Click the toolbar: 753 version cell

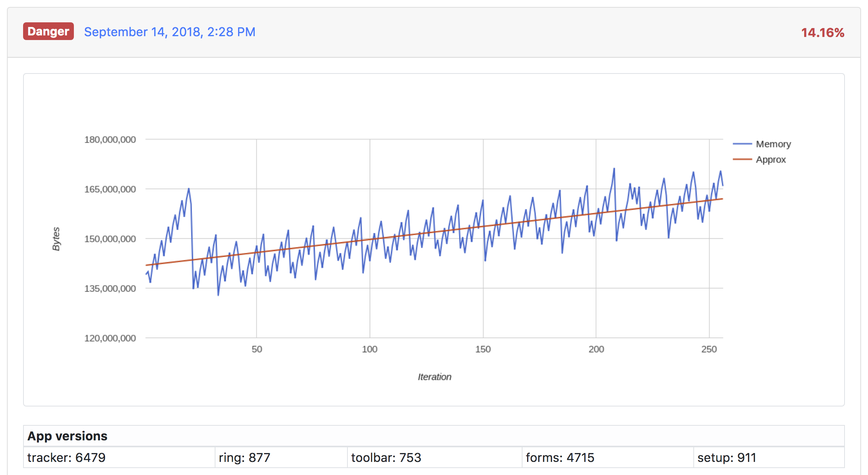(386, 458)
